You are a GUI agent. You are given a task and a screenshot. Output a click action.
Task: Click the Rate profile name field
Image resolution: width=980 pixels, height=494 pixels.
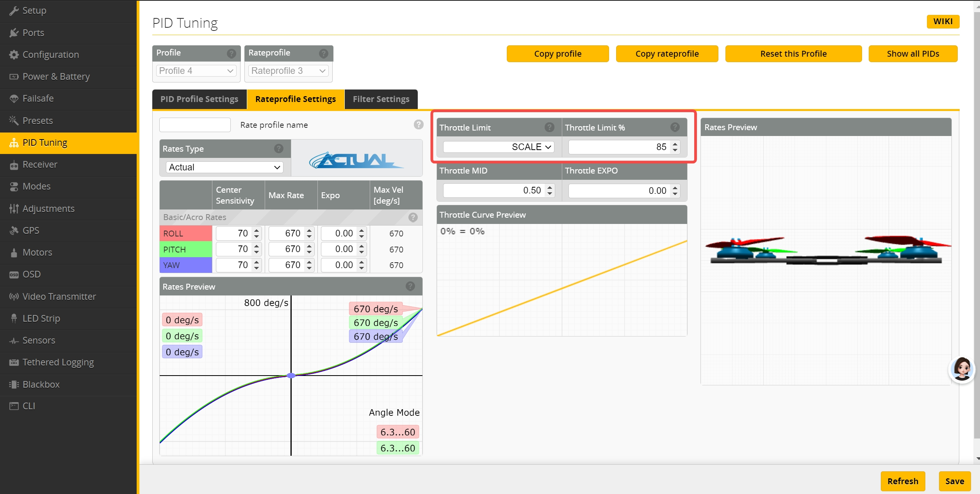click(195, 125)
